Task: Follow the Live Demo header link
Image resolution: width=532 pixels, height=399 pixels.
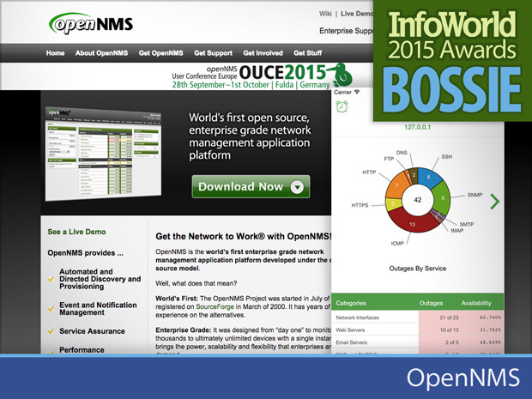Action: [357, 14]
